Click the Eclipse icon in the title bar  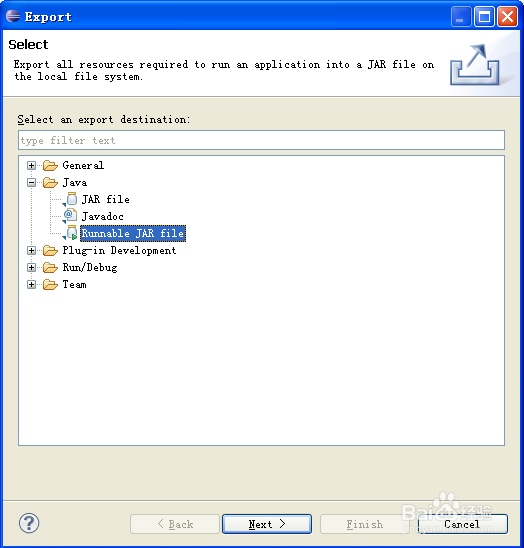tap(13, 16)
